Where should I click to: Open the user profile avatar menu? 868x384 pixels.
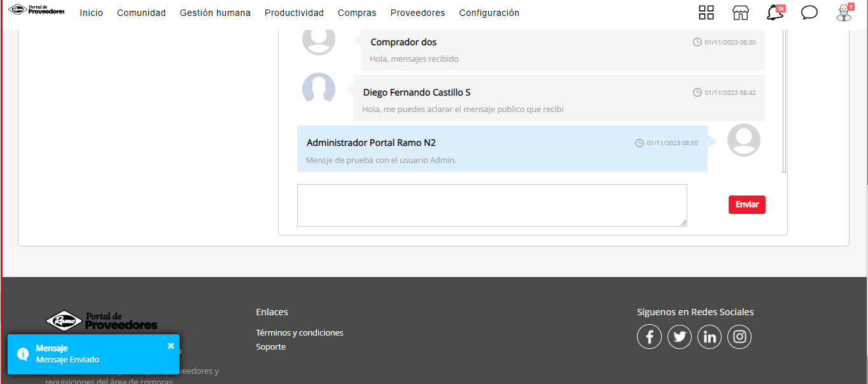tap(844, 13)
